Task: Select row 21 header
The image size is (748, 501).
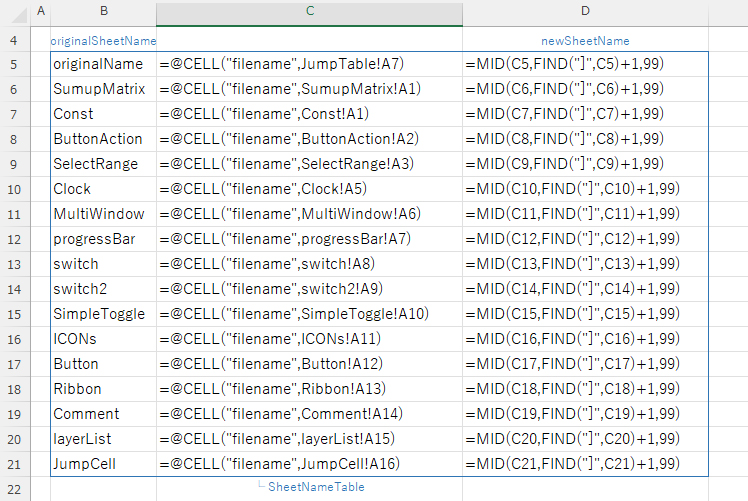Action: click(x=15, y=464)
